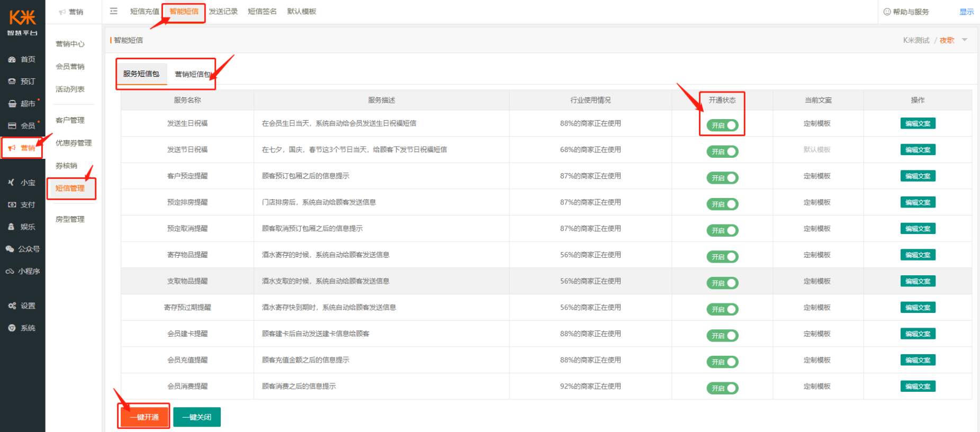Toggle the 寄存物品提醒 switch

[x=722, y=257]
